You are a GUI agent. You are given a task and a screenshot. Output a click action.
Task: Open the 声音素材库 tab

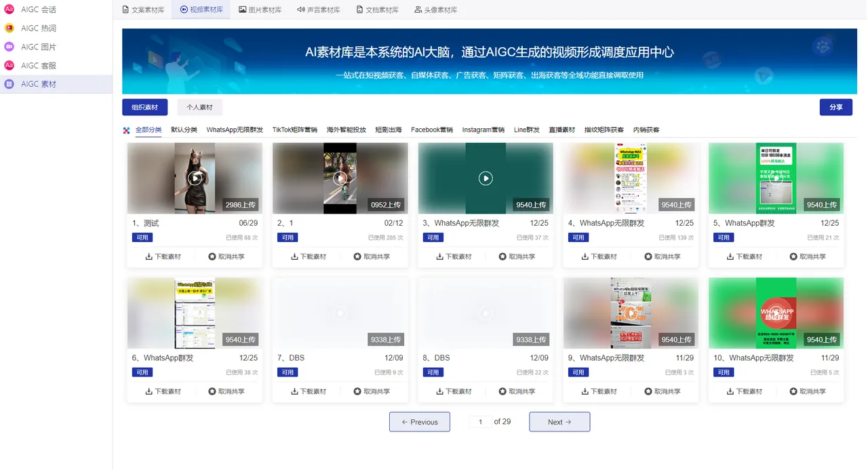click(319, 9)
